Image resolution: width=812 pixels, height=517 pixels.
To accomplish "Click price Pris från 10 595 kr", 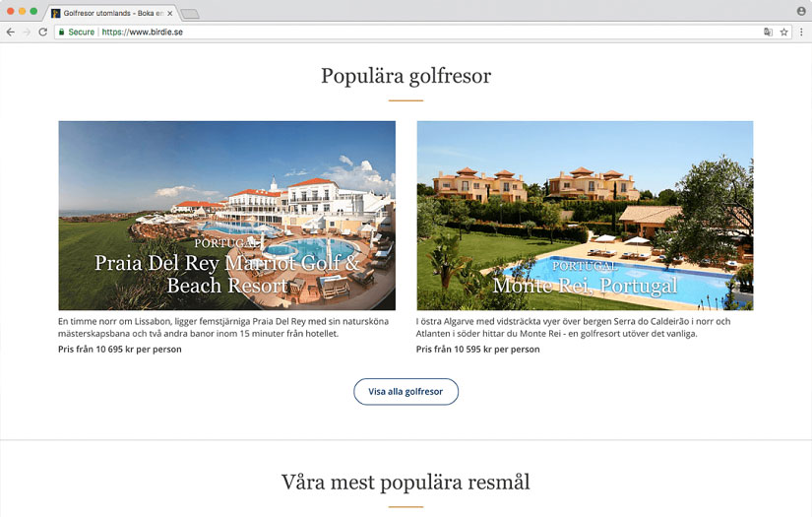I will 478,350.
